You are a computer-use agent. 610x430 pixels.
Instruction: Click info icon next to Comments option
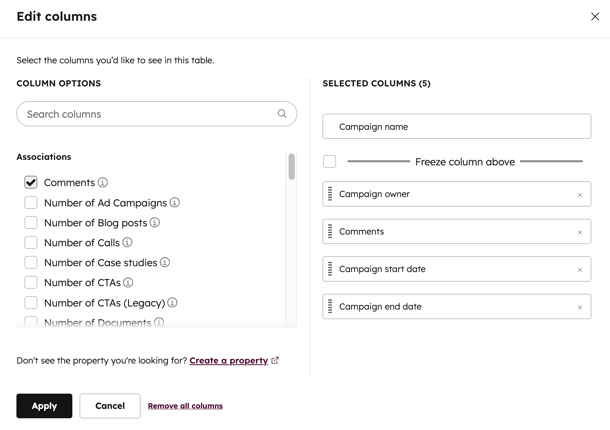[x=103, y=183]
